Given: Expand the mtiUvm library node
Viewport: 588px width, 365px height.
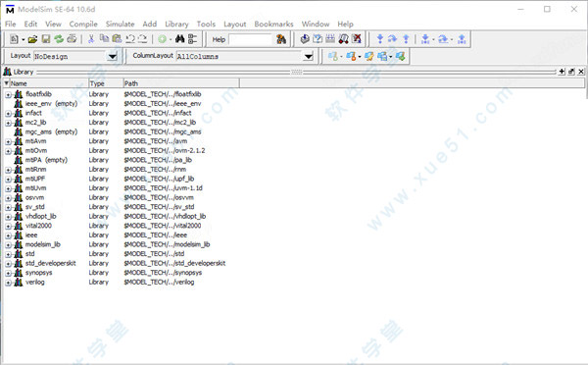Looking at the screenshot, I should [8, 188].
